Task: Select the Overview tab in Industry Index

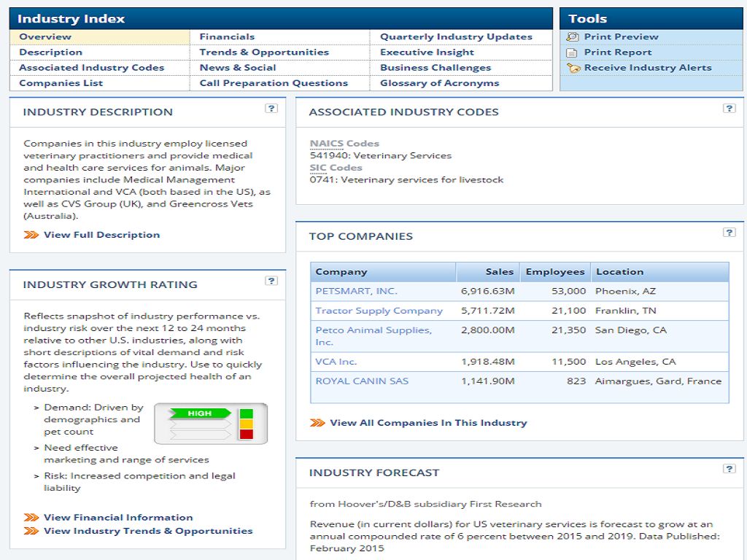Action: pos(45,36)
